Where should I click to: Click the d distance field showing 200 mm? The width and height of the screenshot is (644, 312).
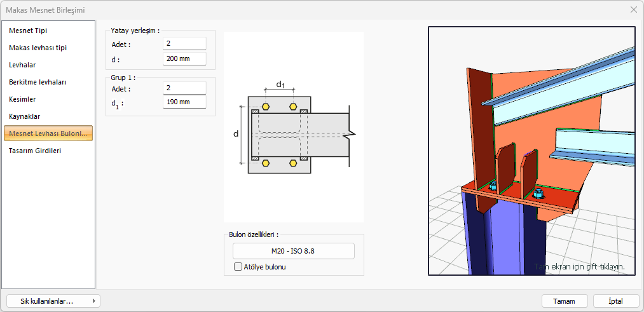tap(184, 59)
